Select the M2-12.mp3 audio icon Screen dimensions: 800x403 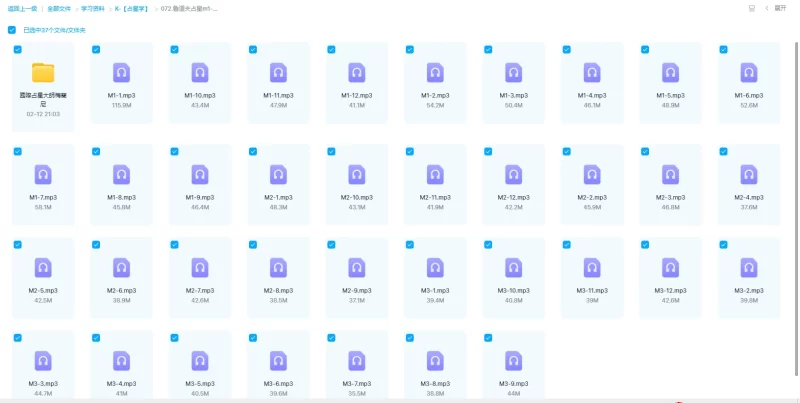click(x=513, y=174)
